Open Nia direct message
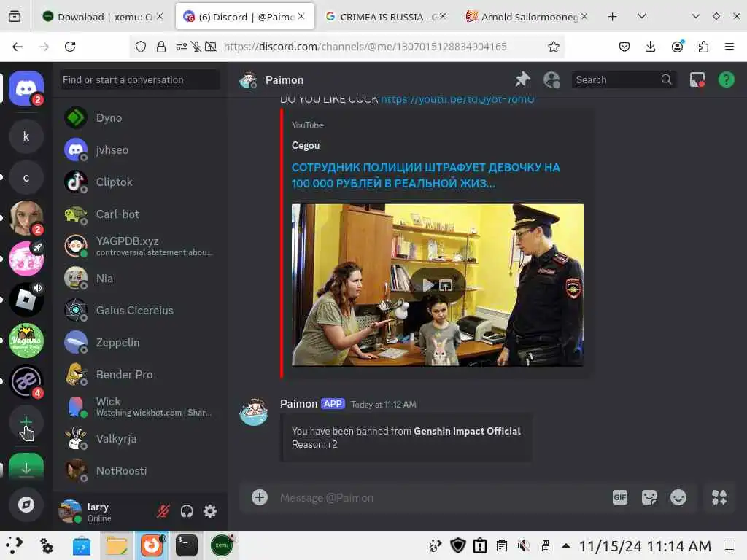 [140, 278]
